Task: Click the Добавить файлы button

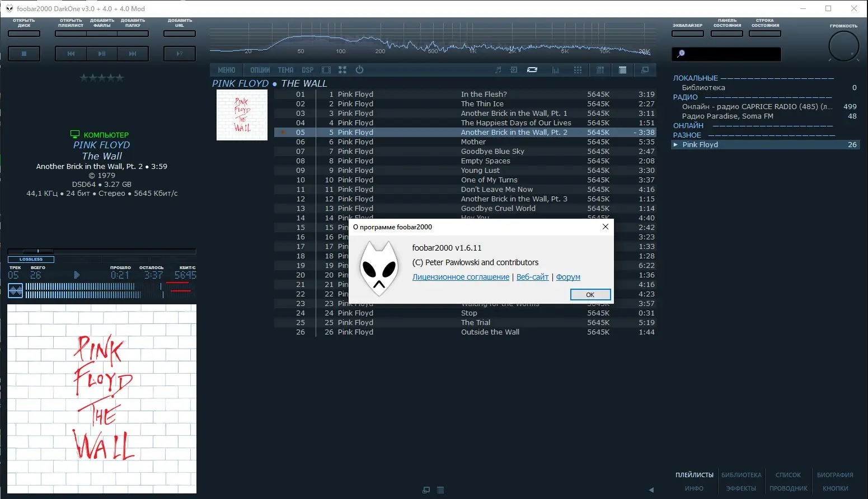Action: click(102, 34)
